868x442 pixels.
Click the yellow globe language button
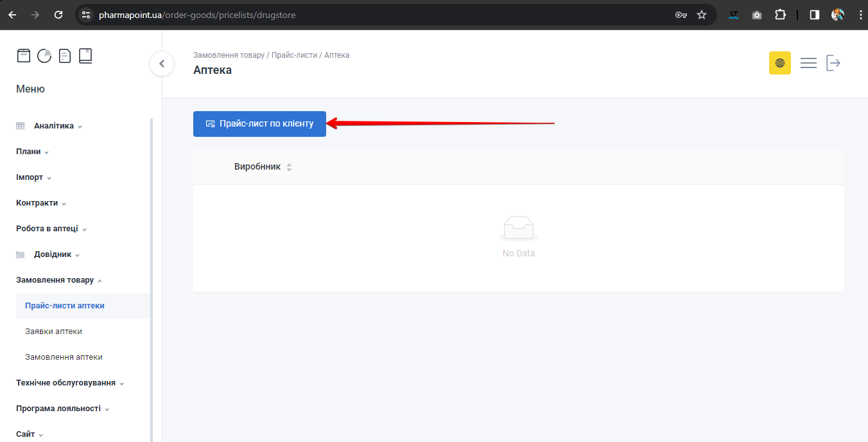[x=779, y=63]
